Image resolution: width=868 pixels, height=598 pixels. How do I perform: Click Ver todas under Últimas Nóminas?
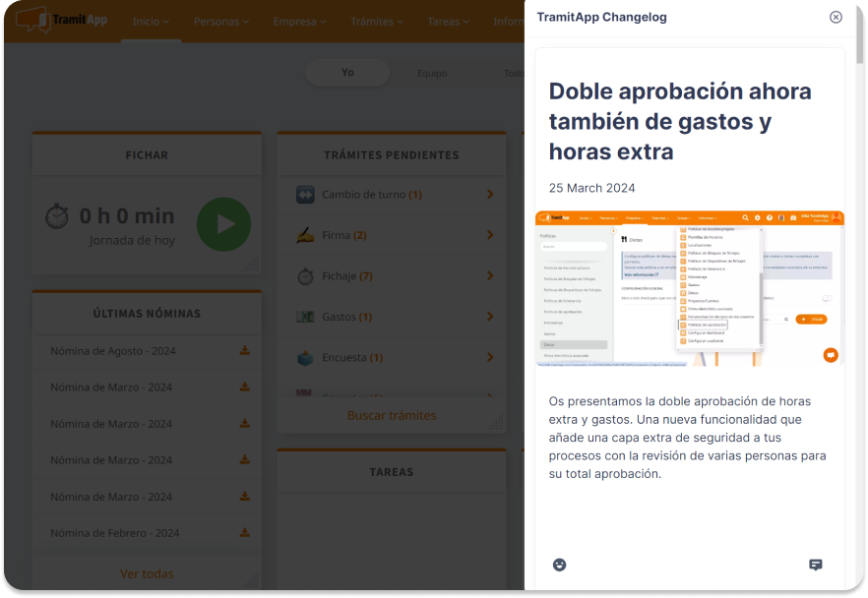147,573
